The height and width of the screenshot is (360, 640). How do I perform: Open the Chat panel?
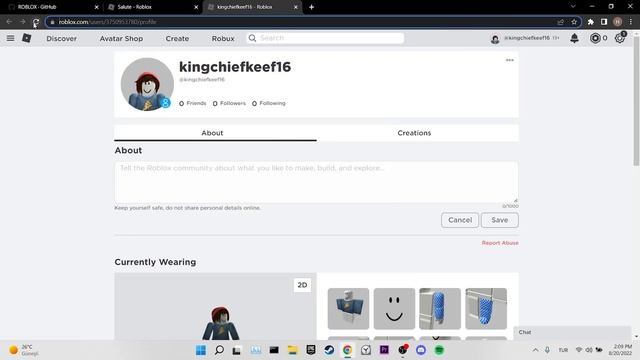(x=572, y=332)
